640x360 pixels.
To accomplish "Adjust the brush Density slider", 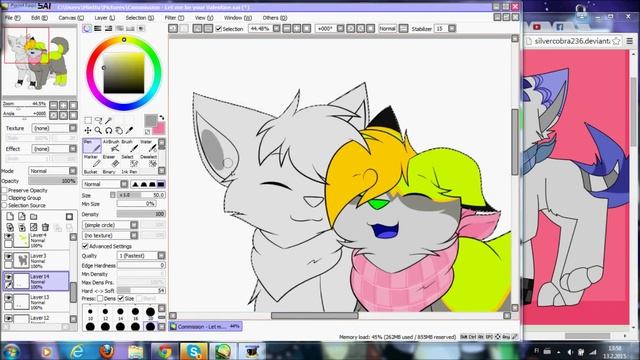I will [x=141, y=214].
